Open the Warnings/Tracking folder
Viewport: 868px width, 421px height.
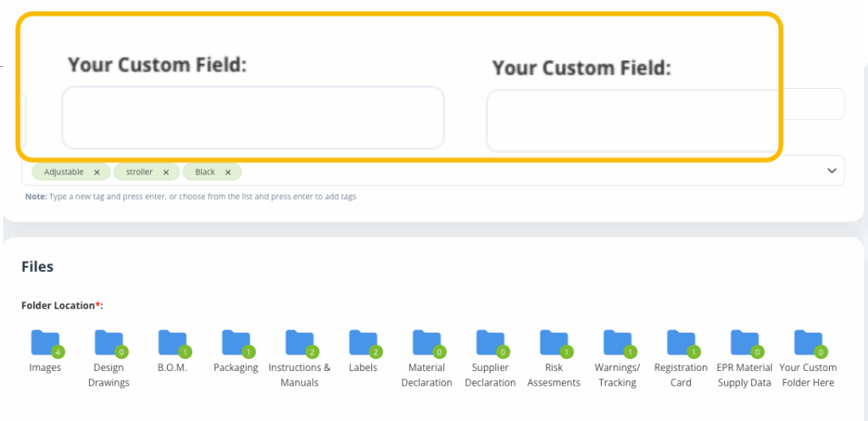click(618, 343)
